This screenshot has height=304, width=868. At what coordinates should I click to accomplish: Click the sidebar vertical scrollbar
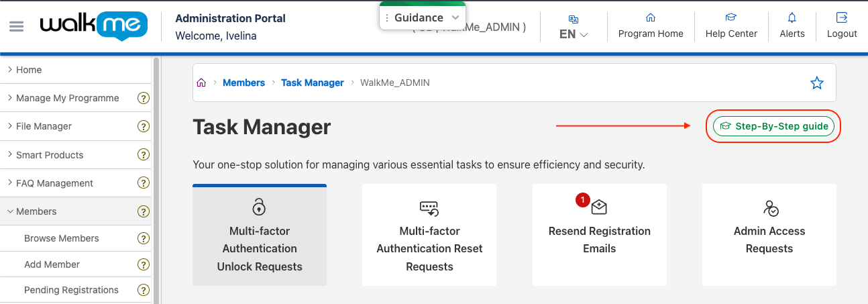coord(156,180)
